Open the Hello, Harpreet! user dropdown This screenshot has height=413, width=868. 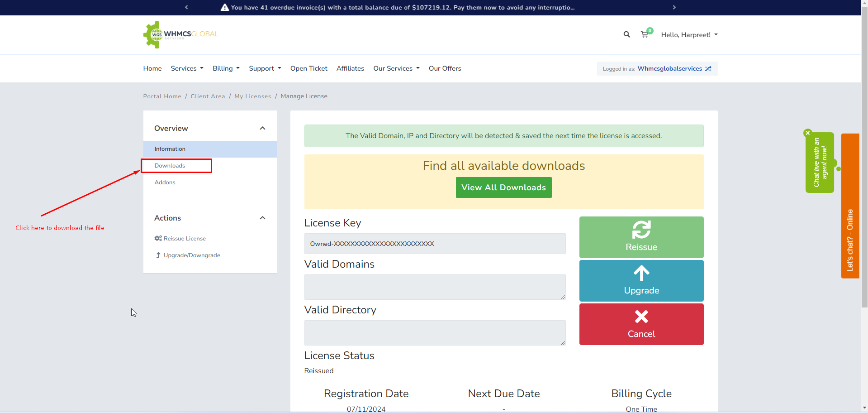689,35
